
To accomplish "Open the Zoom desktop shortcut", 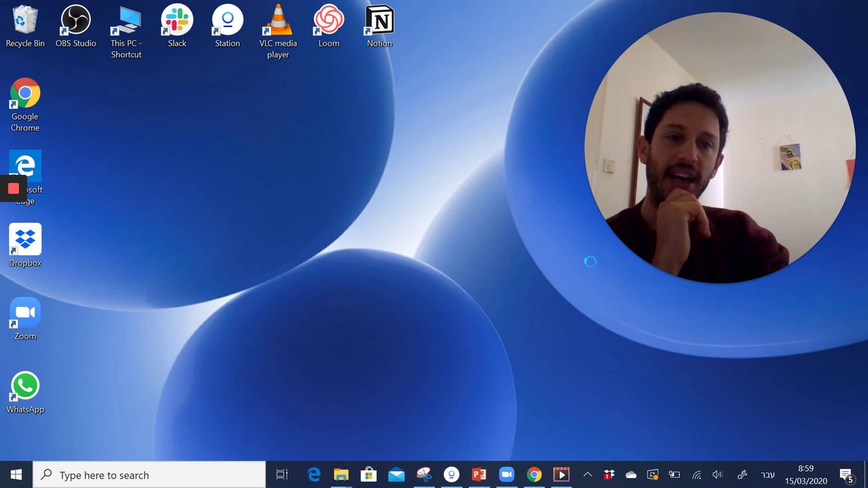I will coord(25,313).
